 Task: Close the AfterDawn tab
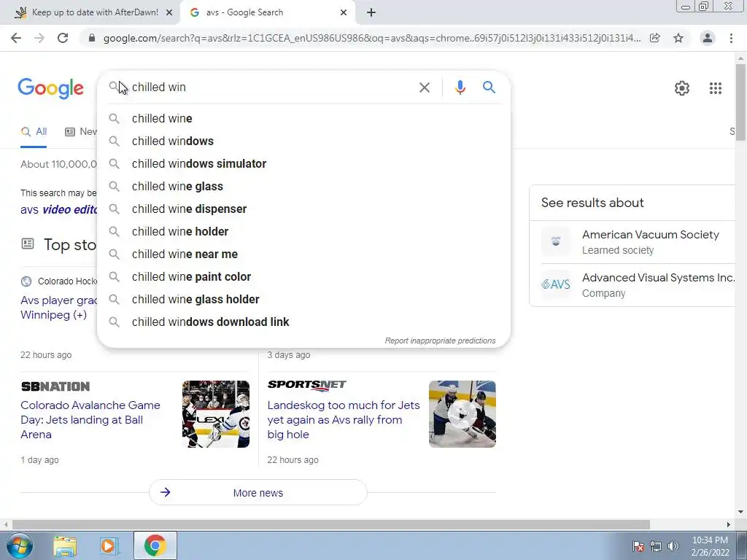pos(169,12)
